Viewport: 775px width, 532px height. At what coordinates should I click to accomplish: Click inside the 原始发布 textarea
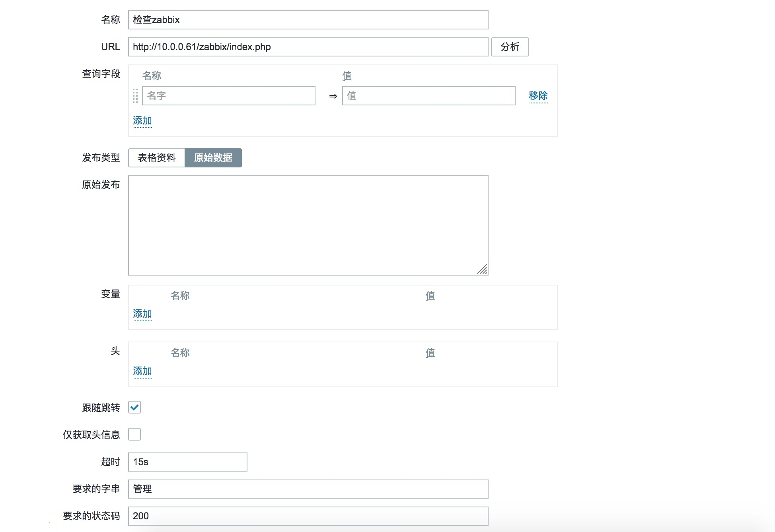[308, 225]
